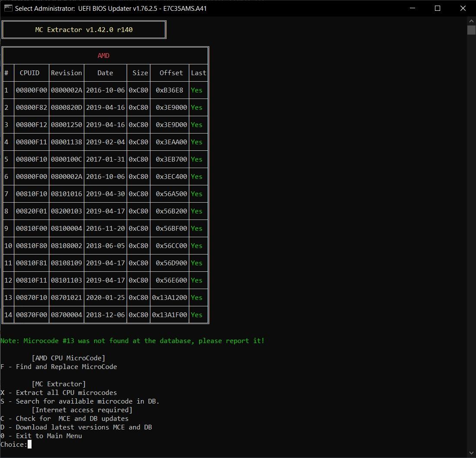The width and height of the screenshot is (476, 458).
Task: Click the CPUID column header
Action: tap(29, 73)
